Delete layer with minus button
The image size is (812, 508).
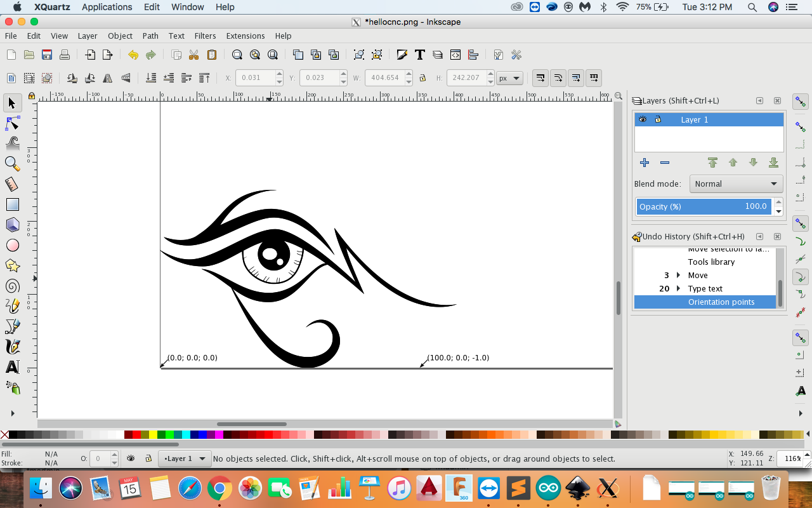pyautogui.click(x=665, y=163)
